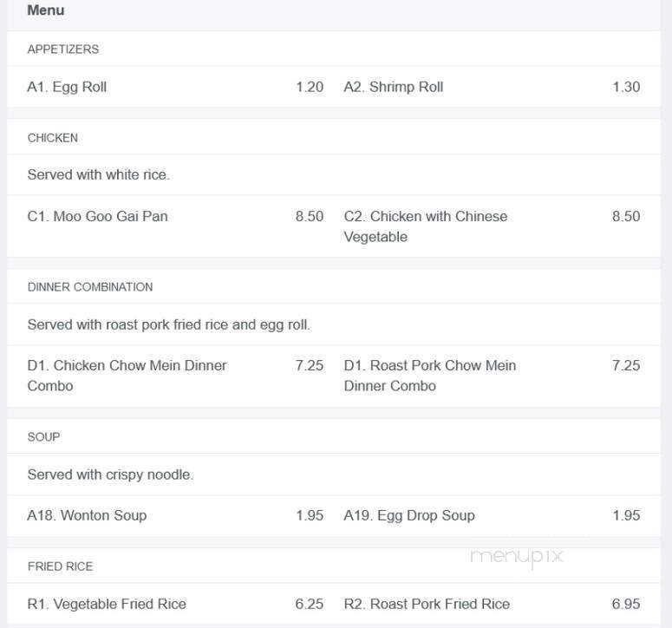Select A19. Egg Drop Soup

[409, 515]
